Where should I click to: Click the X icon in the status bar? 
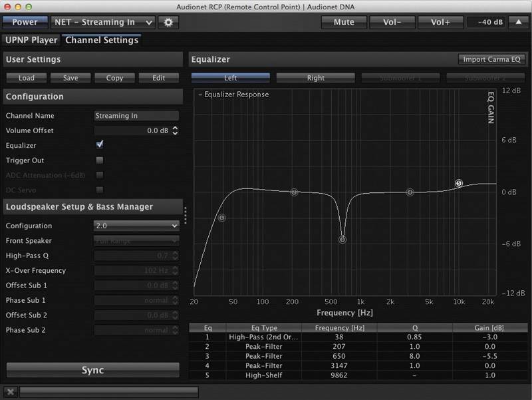11,392
